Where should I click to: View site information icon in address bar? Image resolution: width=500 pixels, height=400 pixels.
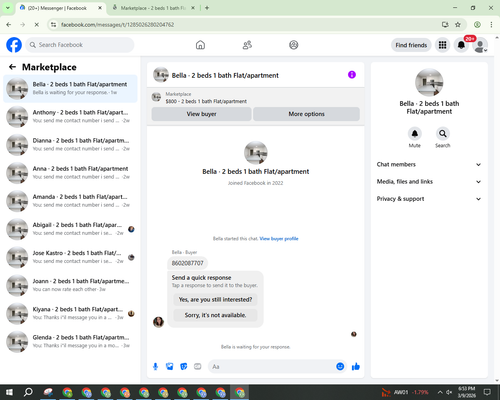(53, 25)
